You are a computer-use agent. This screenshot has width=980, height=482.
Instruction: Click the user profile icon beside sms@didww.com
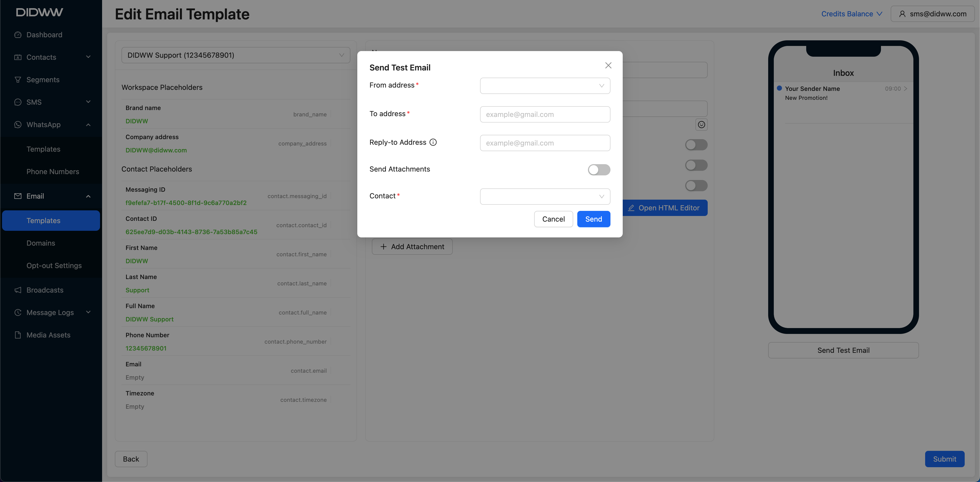(x=902, y=14)
